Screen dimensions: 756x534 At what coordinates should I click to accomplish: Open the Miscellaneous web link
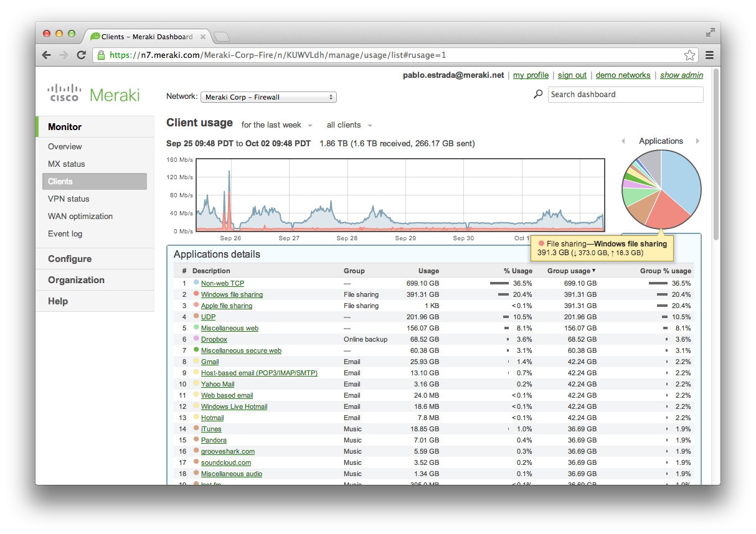[229, 328]
